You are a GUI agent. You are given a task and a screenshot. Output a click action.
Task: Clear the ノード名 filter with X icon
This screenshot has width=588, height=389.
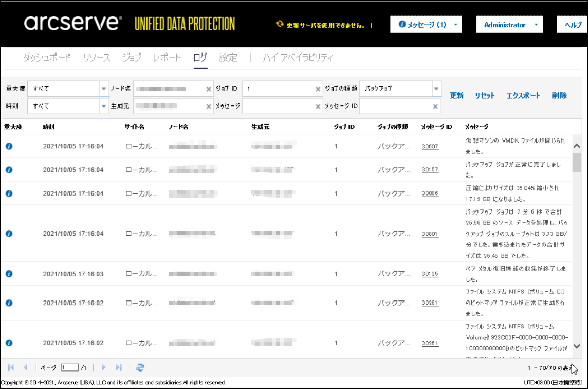click(x=209, y=89)
